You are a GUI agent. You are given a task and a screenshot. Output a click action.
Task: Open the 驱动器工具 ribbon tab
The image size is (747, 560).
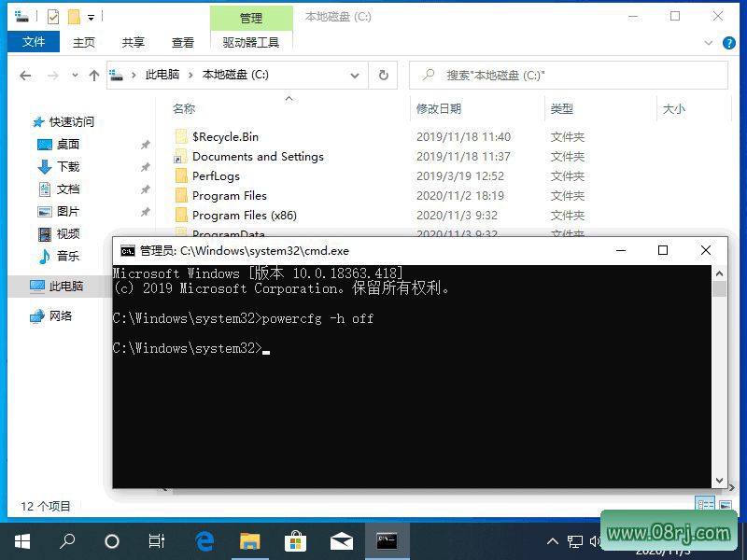coord(251,42)
